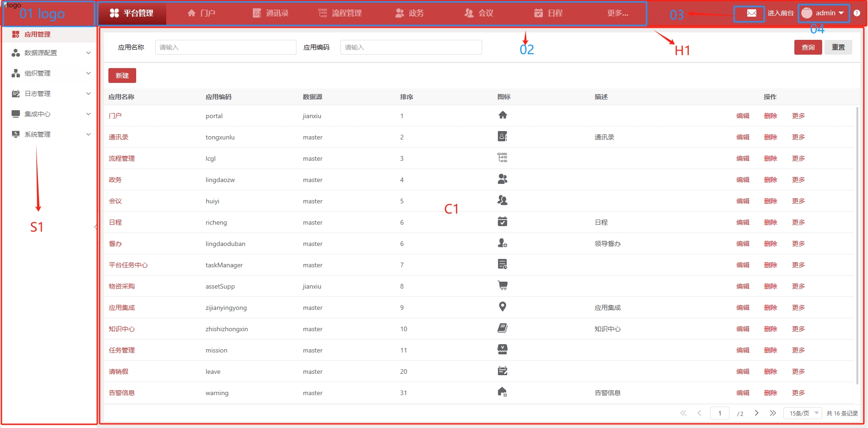Click the admin user avatar
Screen dimensions: 868x428
point(807,13)
